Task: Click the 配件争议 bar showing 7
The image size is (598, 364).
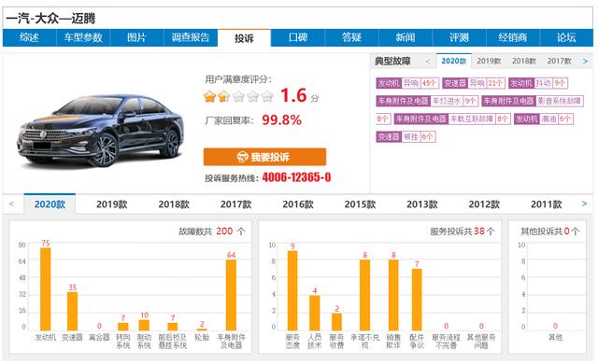Action: click(x=417, y=300)
